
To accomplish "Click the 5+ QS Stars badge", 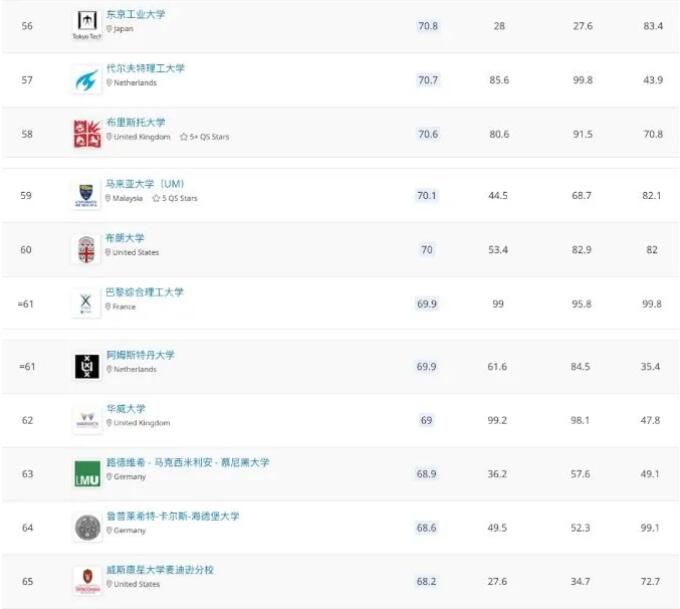I will point(204,137).
